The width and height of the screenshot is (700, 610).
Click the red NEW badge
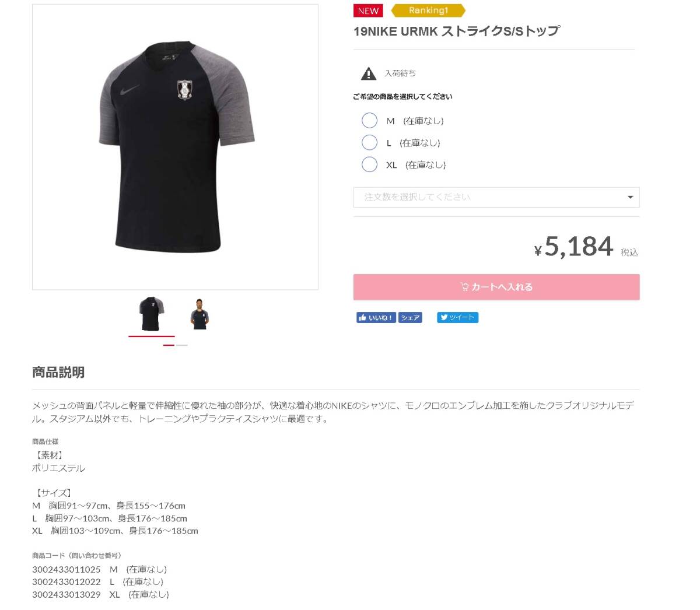(x=368, y=10)
